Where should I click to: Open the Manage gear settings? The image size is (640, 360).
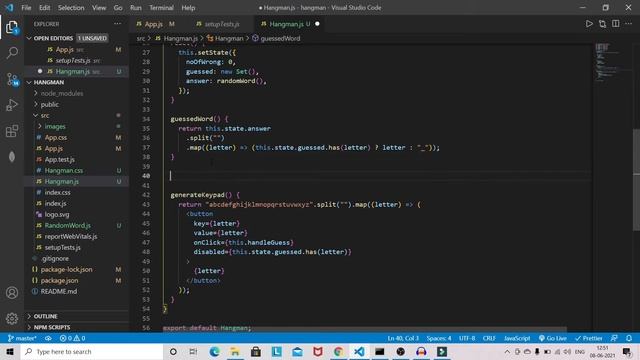12,318
